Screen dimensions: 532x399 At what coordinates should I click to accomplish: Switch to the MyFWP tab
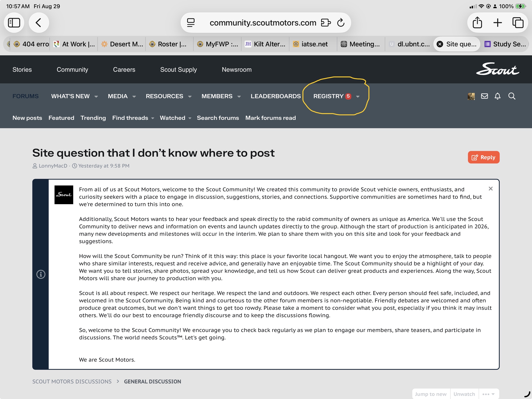pyautogui.click(x=218, y=44)
